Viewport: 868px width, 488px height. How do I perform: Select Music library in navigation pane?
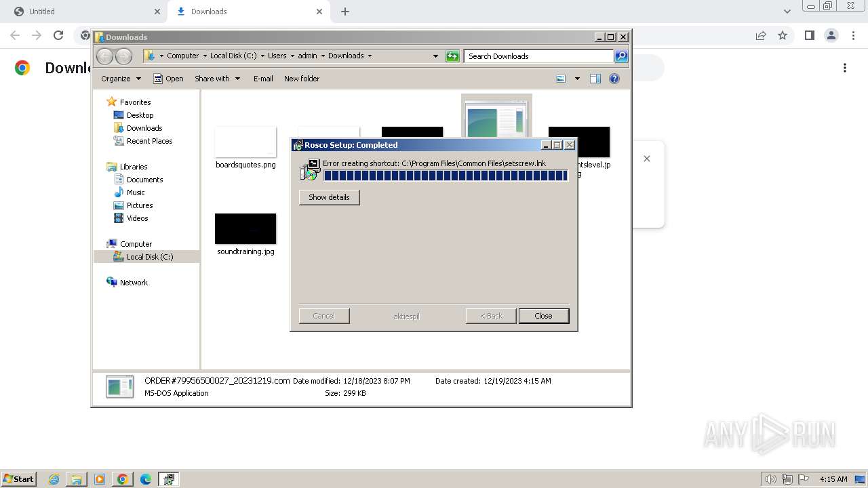(x=136, y=192)
